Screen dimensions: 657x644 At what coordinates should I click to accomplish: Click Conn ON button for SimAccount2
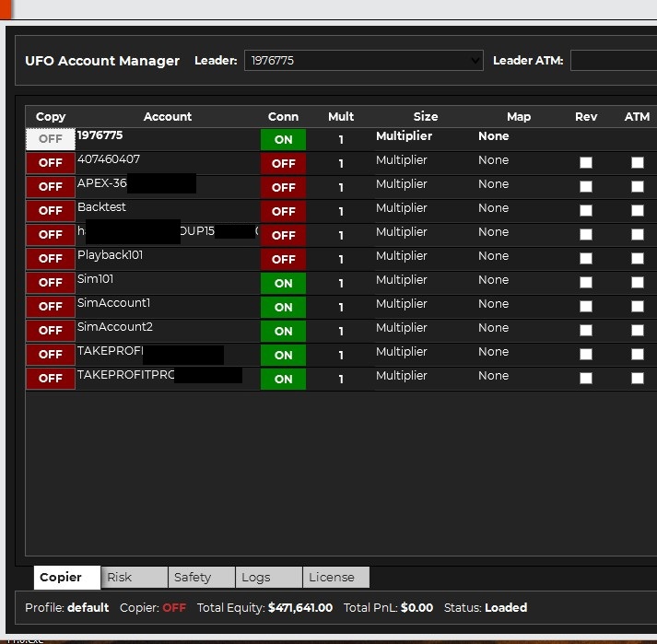pos(283,331)
